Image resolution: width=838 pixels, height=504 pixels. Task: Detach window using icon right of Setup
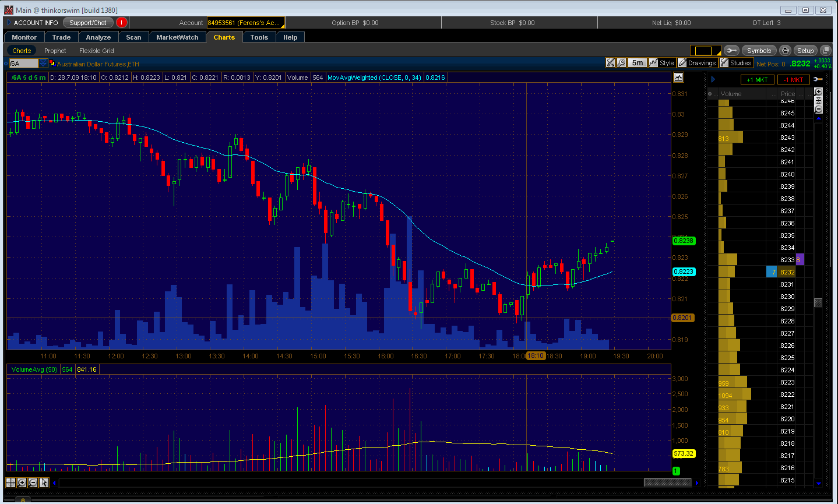tap(825, 51)
